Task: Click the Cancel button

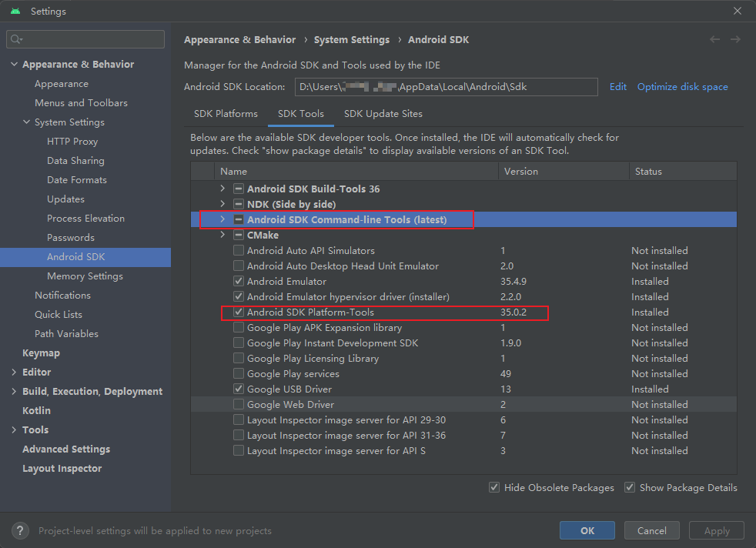Action: coord(652,530)
